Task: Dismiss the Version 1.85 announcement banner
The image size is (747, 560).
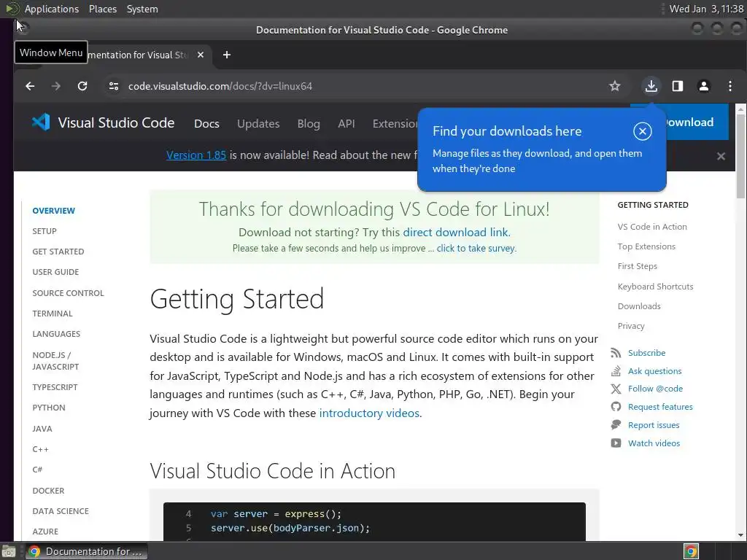Action: [721, 156]
